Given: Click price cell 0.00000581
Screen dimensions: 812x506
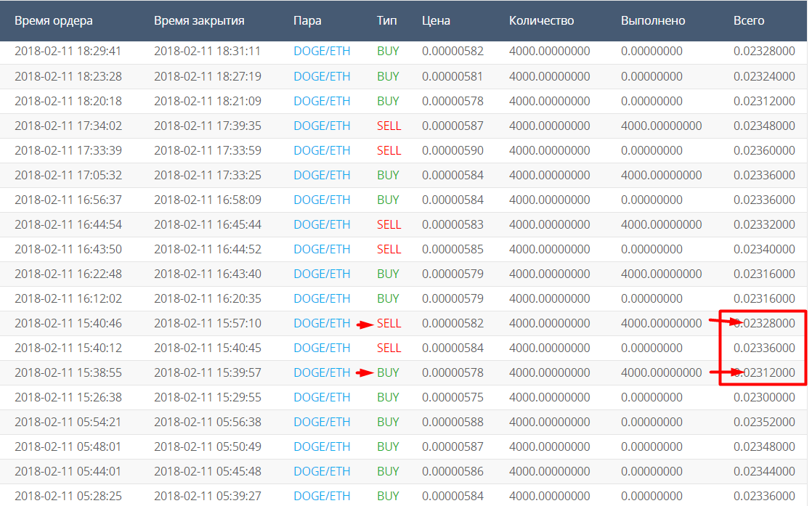Looking at the screenshot, I should tap(452, 76).
